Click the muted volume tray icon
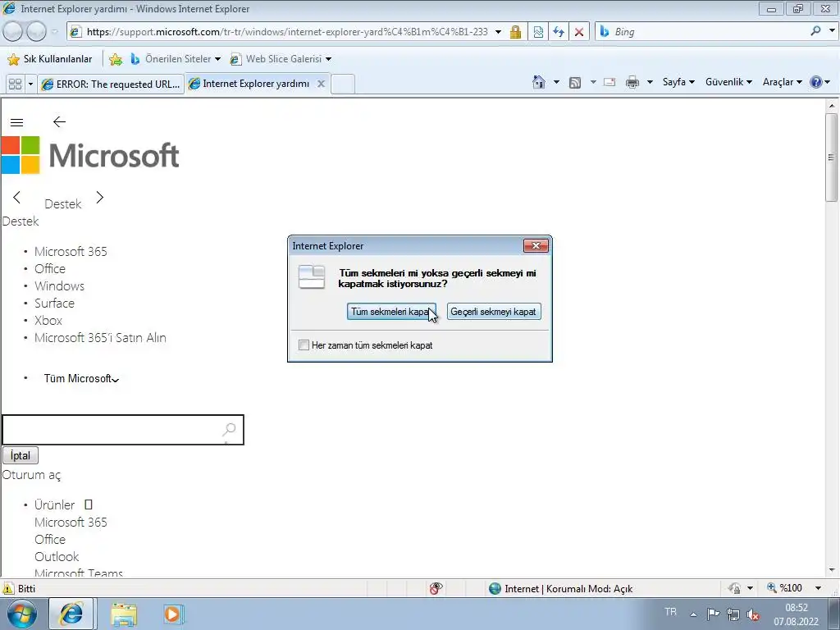Image resolution: width=840 pixels, height=630 pixels. click(x=753, y=614)
